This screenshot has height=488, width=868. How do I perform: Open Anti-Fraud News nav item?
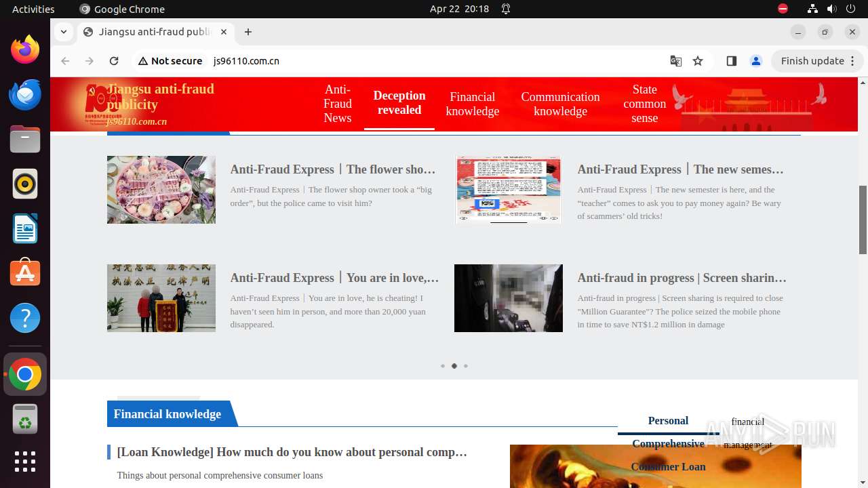pos(338,104)
